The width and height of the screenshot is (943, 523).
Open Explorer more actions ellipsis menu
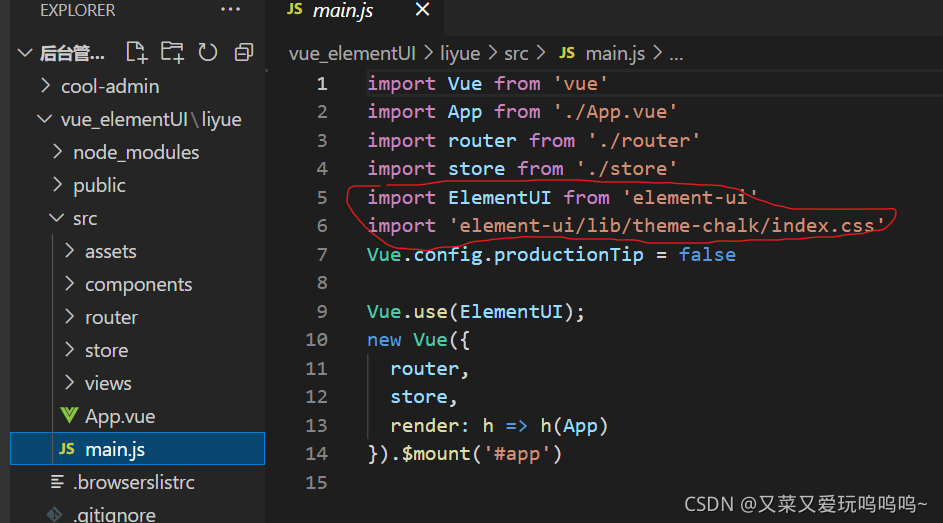click(230, 10)
